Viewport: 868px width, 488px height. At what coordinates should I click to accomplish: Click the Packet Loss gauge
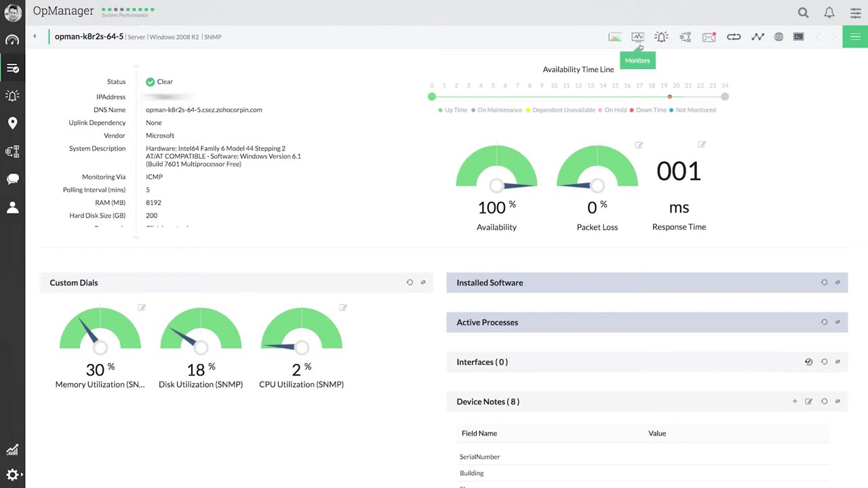(x=597, y=169)
